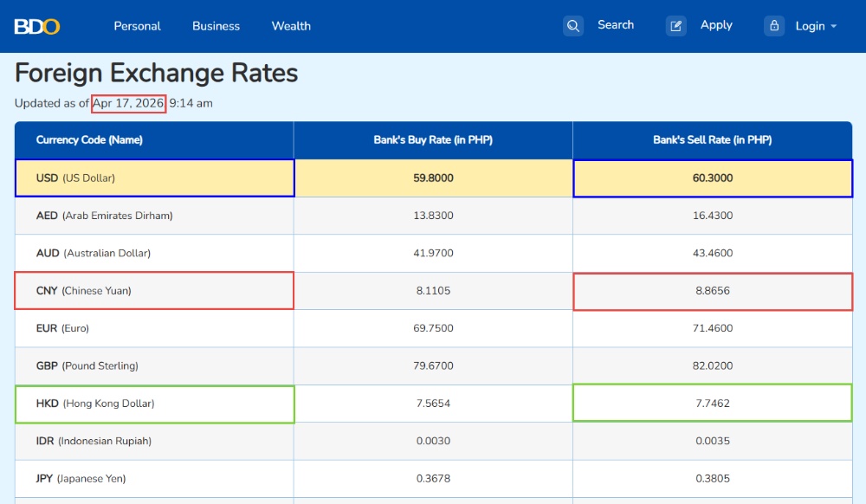Screen dimensions: 866x504
Task: Click the Foreign Exchange Rates heading
Action: point(157,73)
